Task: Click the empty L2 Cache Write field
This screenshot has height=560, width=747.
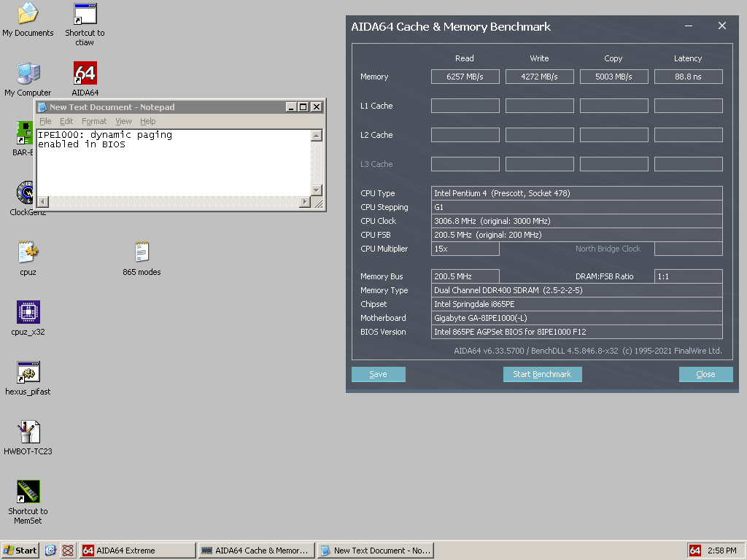Action: 539,135
